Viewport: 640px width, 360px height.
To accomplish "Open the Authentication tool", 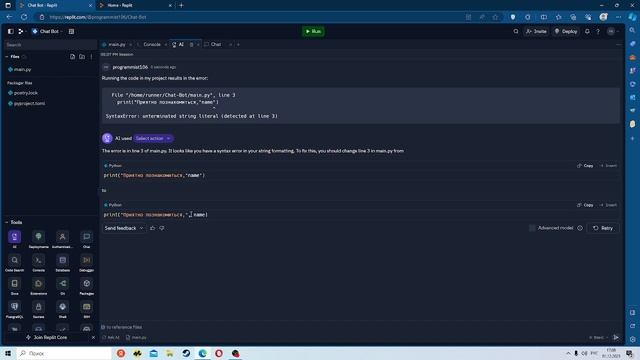I will click(x=62, y=239).
